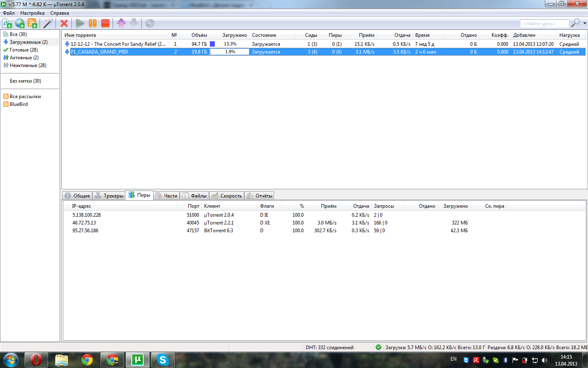Switch to the Общие tab
This screenshot has height=368, width=588.
(x=77, y=195)
